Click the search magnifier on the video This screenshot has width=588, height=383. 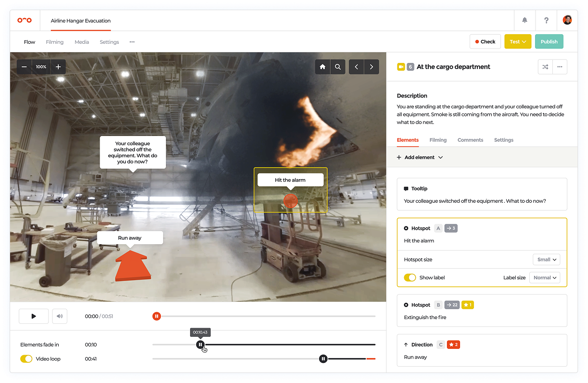(338, 67)
